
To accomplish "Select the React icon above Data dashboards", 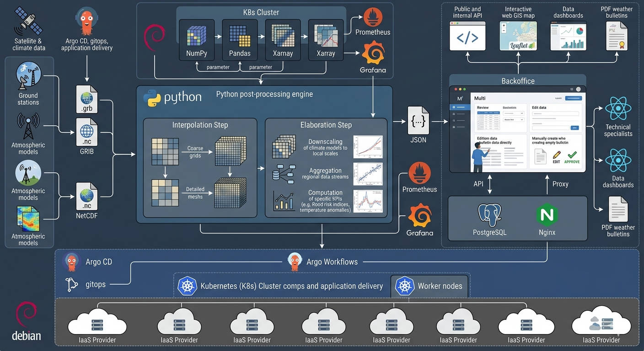I will (x=618, y=160).
